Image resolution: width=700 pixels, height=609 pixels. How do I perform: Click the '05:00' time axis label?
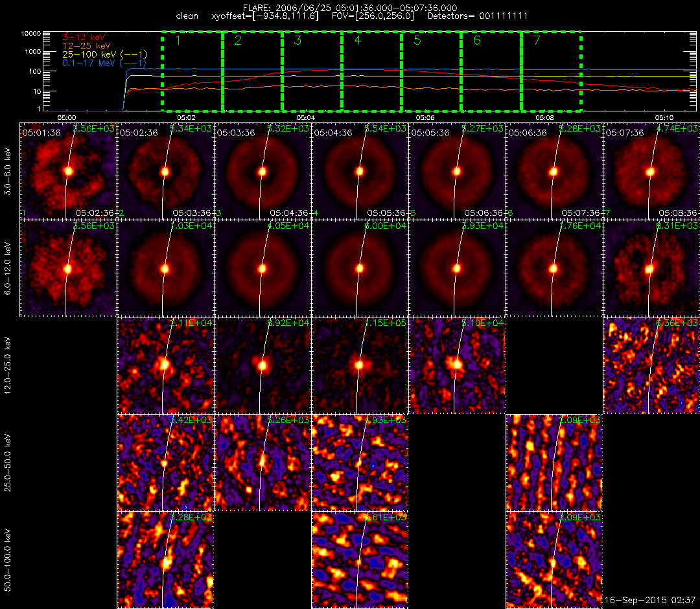pos(67,118)
